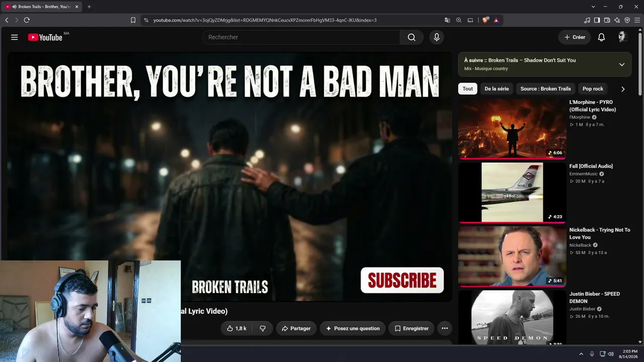Click the 'Justin Bieber' channel name
644x362 pixels.
coord(583,309)
